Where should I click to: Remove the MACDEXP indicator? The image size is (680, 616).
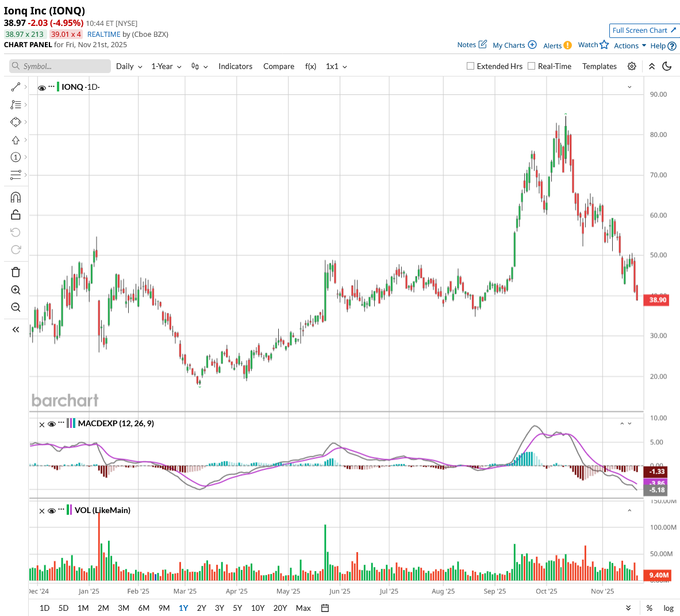click(41, 424)
